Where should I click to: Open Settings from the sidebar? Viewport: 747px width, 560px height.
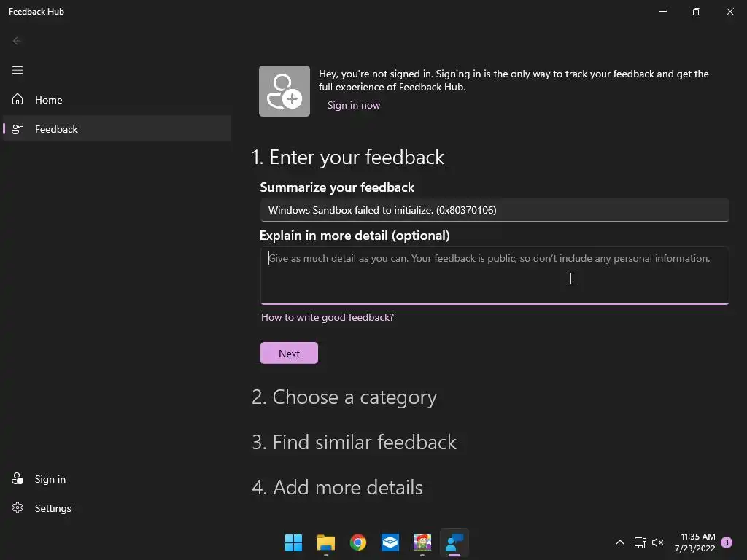coord(117,508)
